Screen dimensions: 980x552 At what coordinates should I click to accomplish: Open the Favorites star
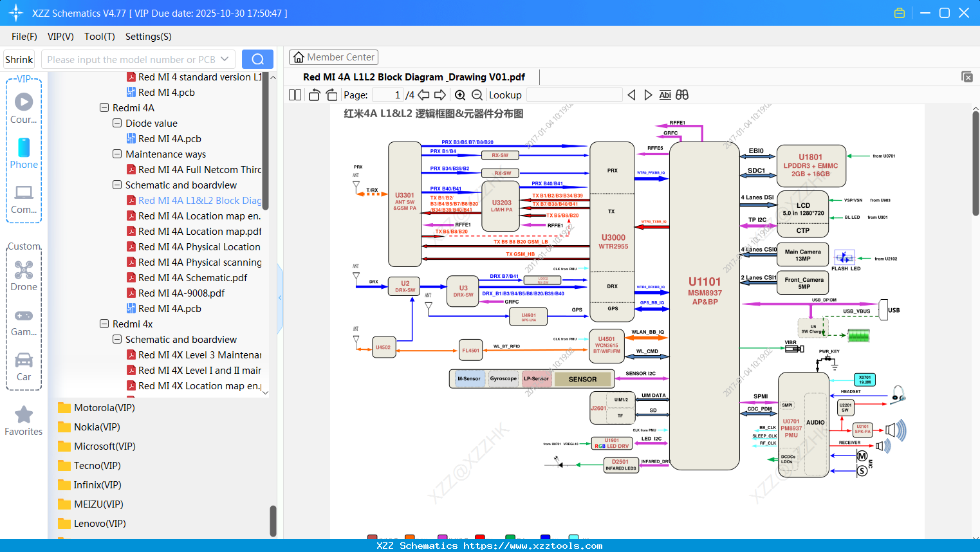(24, 421)
